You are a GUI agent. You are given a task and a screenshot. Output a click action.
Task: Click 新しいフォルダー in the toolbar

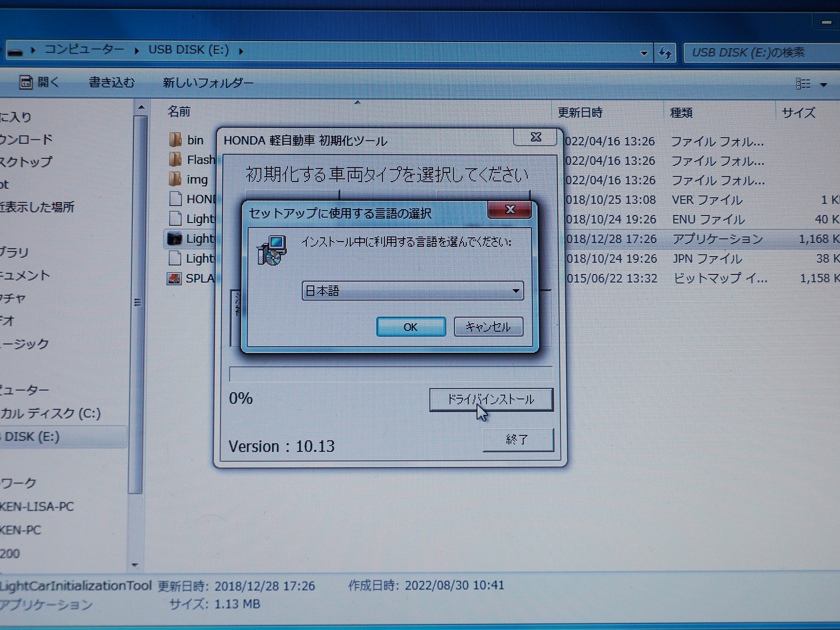coord(208,83)
